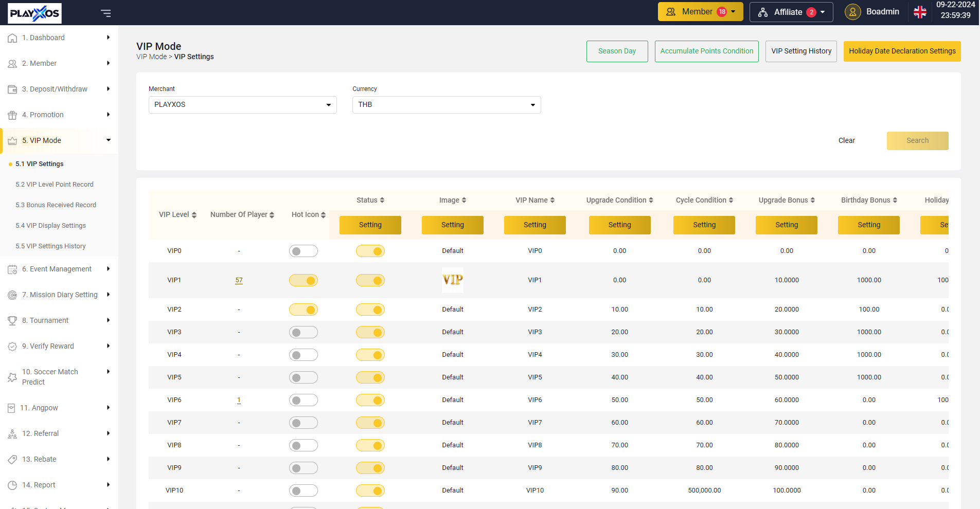Click the hamburger menu next to PLAYXOS logo
Screen dimensions: 980x509
(x=105, y=13)
